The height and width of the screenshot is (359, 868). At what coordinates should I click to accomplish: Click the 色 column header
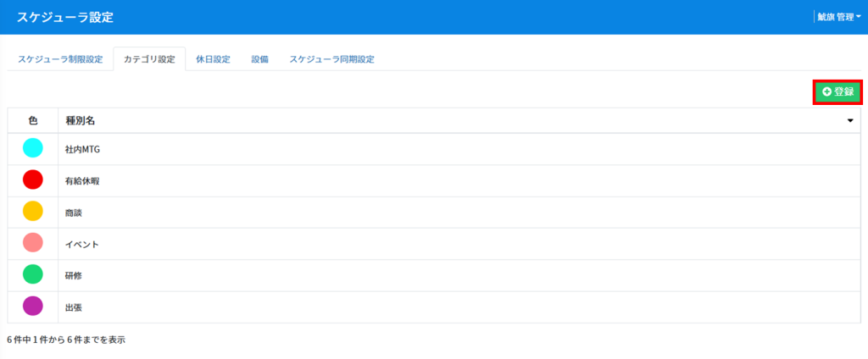click(33, 120)
